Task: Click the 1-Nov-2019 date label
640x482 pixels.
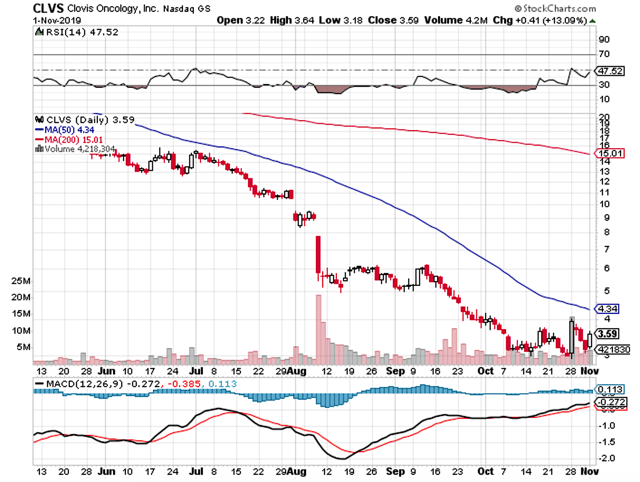Action: point(57,20)
